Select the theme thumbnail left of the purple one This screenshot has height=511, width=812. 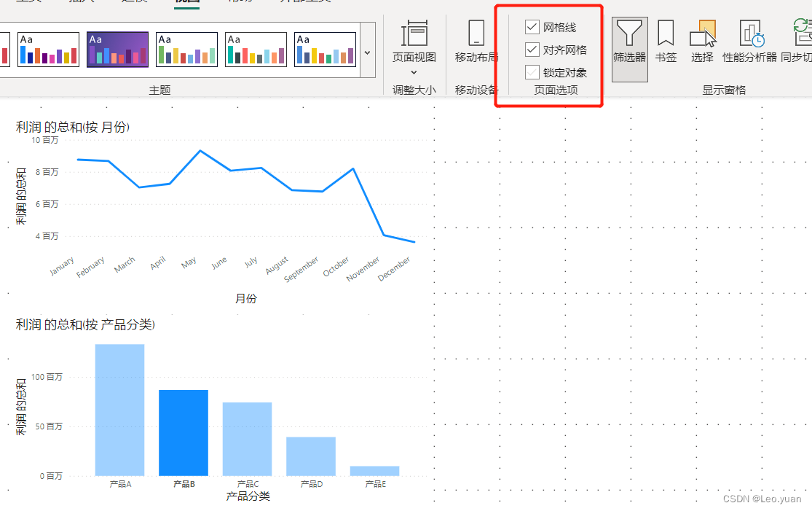point(48,50)
